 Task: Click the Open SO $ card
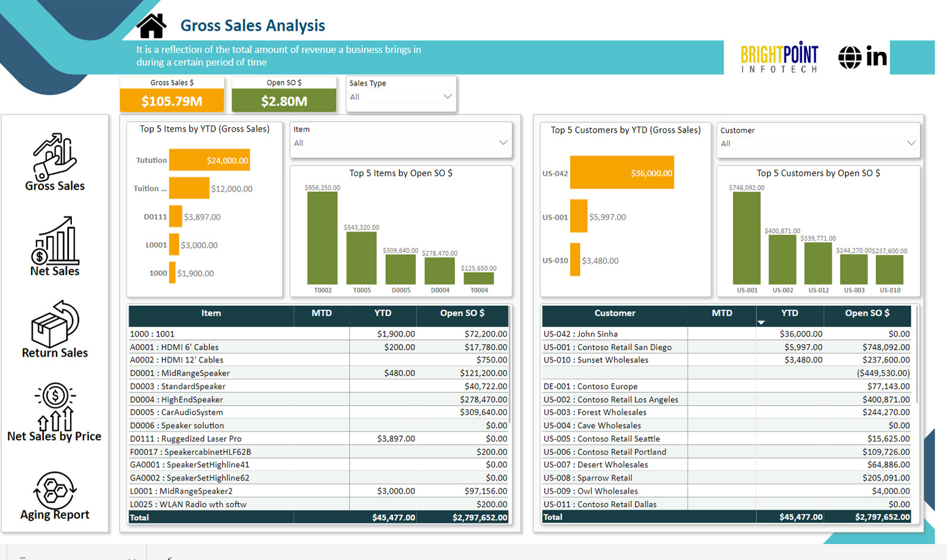284,100
